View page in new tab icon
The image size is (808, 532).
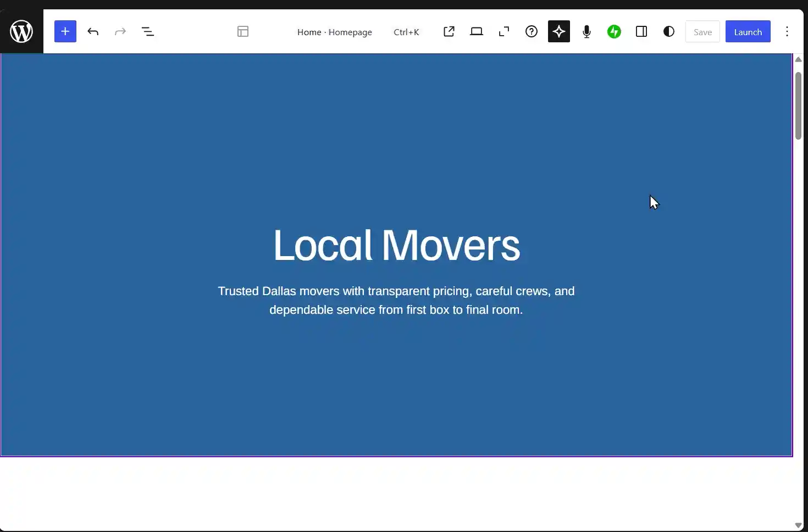449,31
